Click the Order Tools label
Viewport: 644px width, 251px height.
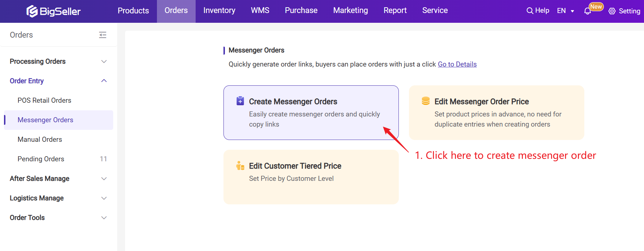pos(27,218)
